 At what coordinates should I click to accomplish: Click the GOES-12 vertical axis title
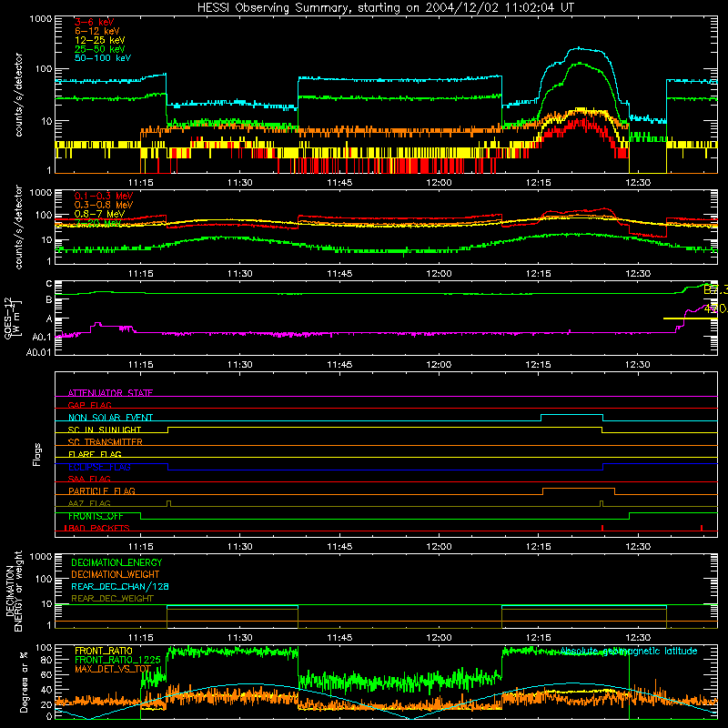tap(11, 318)
